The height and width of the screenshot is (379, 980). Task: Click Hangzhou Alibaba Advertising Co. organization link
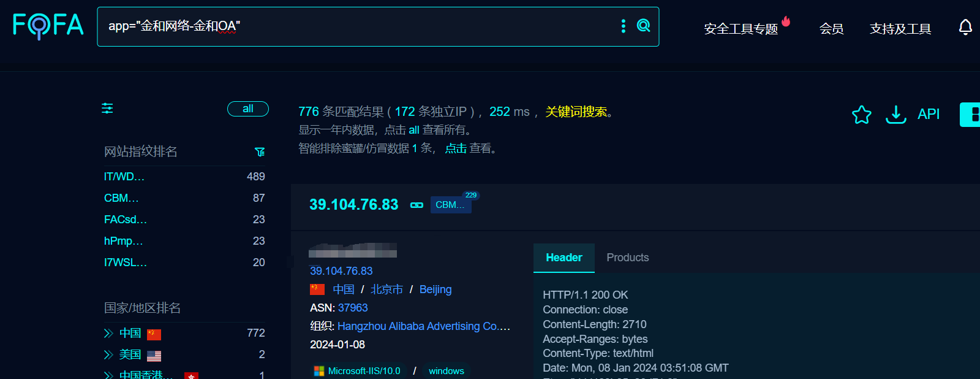point(423,326)
